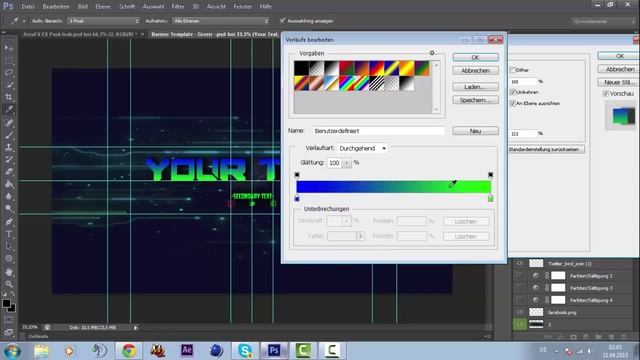Choose the rainbow spectrum gradient preset
Viewport: 640px width, 360px height.
coord(347,83)
